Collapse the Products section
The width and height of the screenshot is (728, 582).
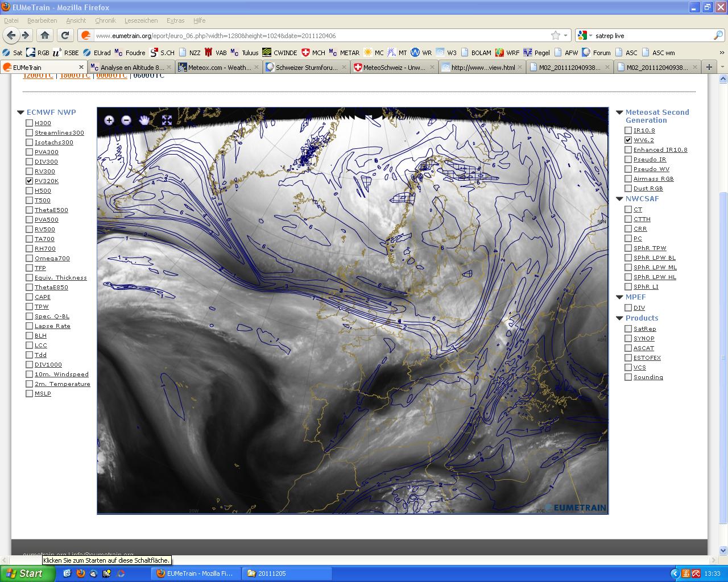(x=620, y=318)
